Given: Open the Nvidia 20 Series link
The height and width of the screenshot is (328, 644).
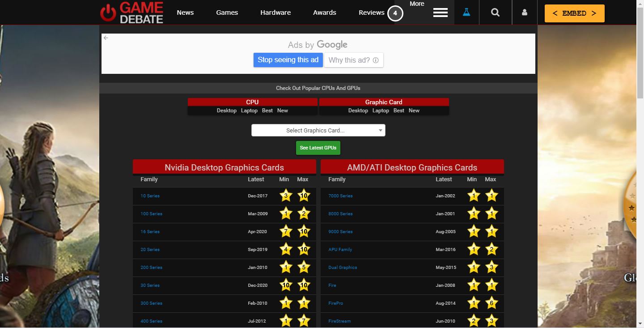Looking at the screenshot, I should point(150,250).
